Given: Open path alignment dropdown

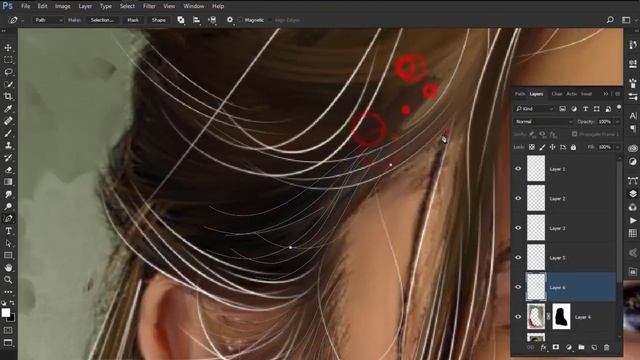Looking at the screenshot, I should (x=196, y=20).
